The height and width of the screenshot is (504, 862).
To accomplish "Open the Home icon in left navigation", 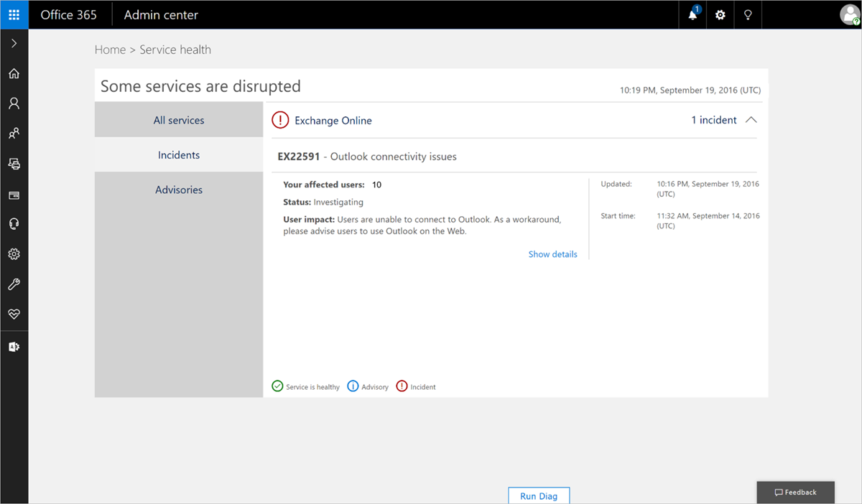I will pyautogui.click(x=14, y=73).
